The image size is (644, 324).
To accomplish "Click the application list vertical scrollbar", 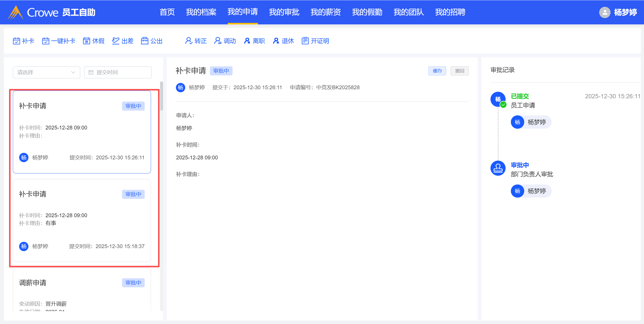I will 162,97.
